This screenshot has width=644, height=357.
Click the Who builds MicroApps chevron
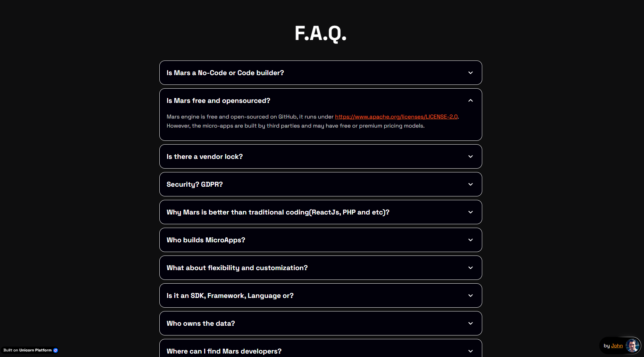click(x=470, y=240)
